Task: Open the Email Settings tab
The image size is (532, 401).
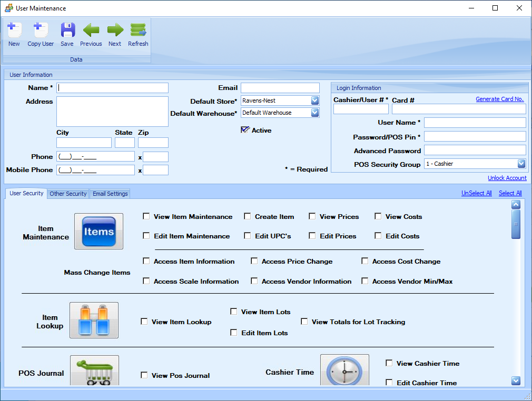Action: click(110, 194)
